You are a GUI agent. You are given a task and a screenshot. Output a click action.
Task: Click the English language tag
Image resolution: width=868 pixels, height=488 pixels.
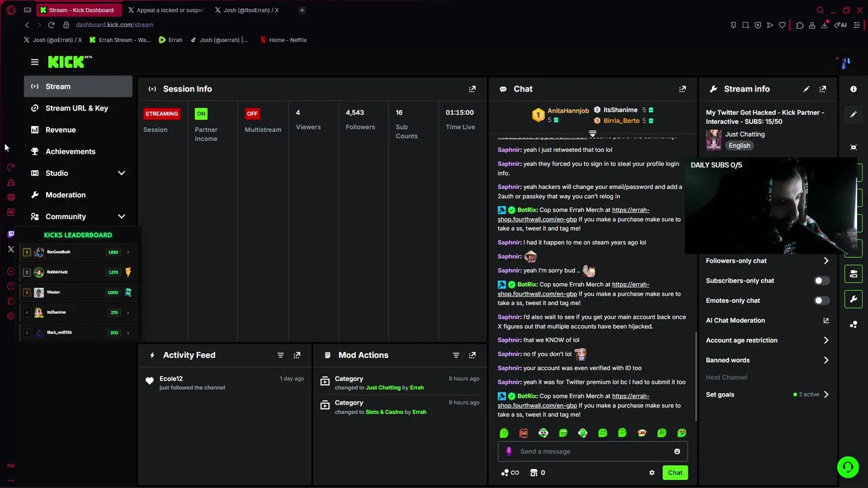click(739, 146)
